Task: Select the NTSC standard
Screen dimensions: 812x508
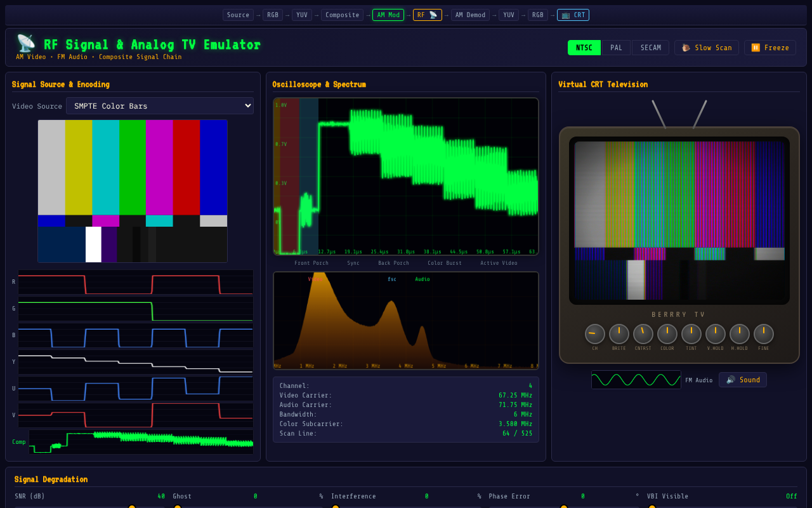Action: [584, 48]
